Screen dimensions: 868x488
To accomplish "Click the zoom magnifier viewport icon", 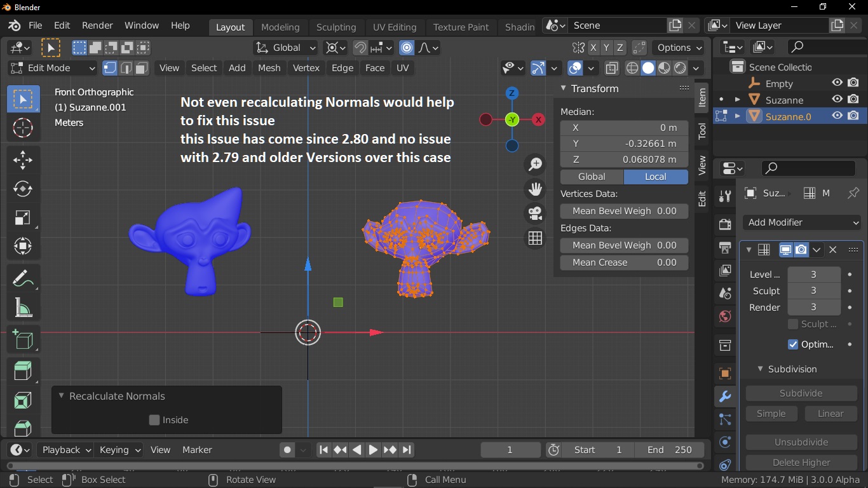I will tap(536, 165).
